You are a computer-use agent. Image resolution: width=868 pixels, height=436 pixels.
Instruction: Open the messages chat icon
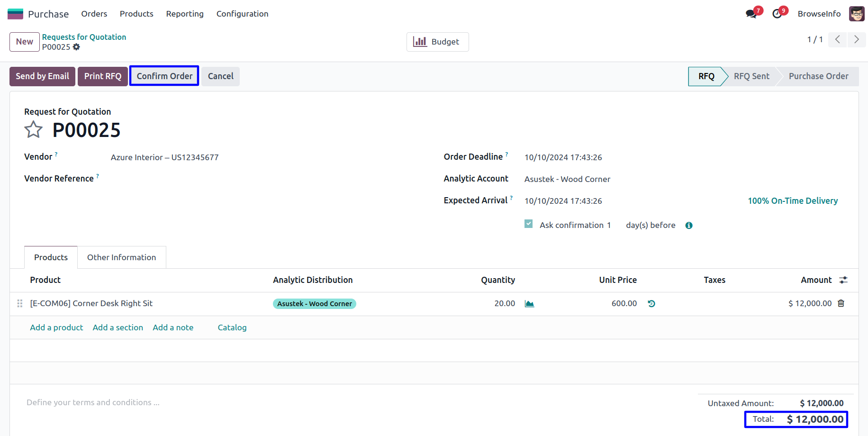[x=751, y=14]
